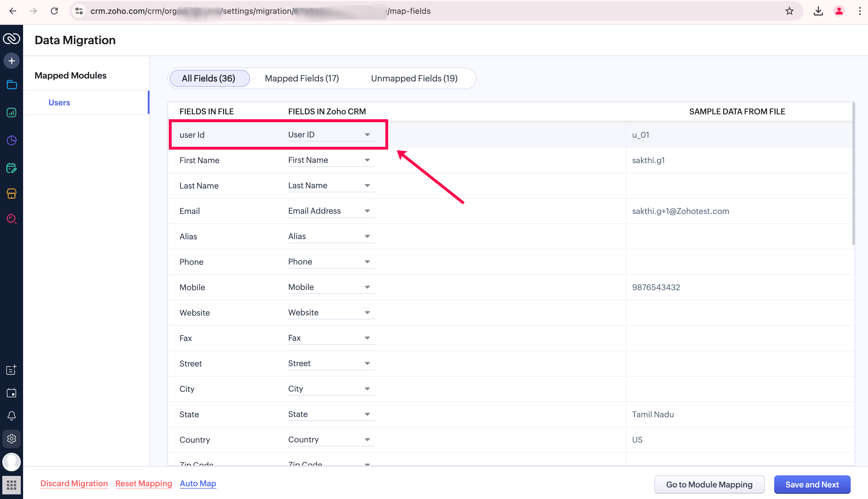The width and height of the screenshot is (868, 499).
Task: Open the app launcher grid icon
Action: click(x=12, y=485)
